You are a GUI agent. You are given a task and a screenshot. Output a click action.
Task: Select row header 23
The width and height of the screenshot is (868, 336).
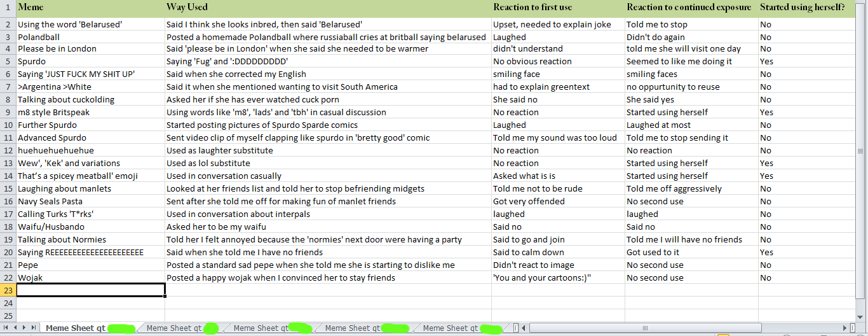(8, 290)
